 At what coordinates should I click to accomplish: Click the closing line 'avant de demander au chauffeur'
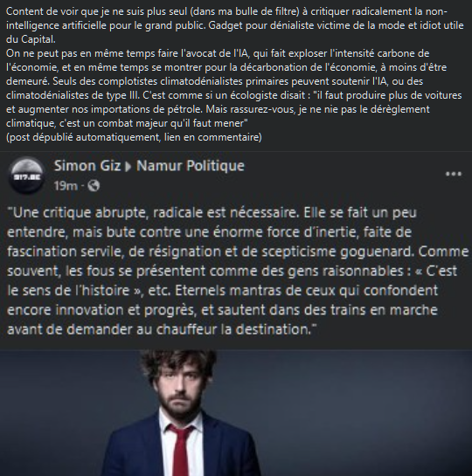coord(162,329)
